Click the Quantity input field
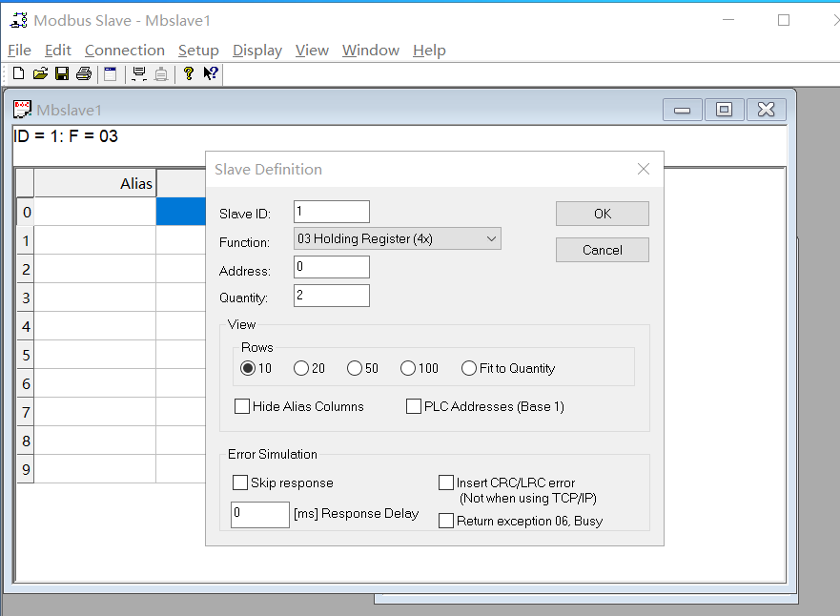Screen dimensions: 840x616 [x=332, y=296]
